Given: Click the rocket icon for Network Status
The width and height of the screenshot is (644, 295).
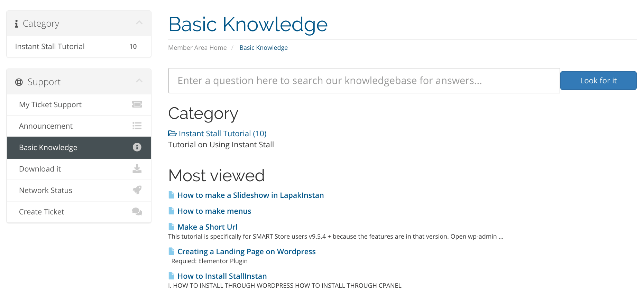Looking at the screenshot, I should (x=137, y=190).
